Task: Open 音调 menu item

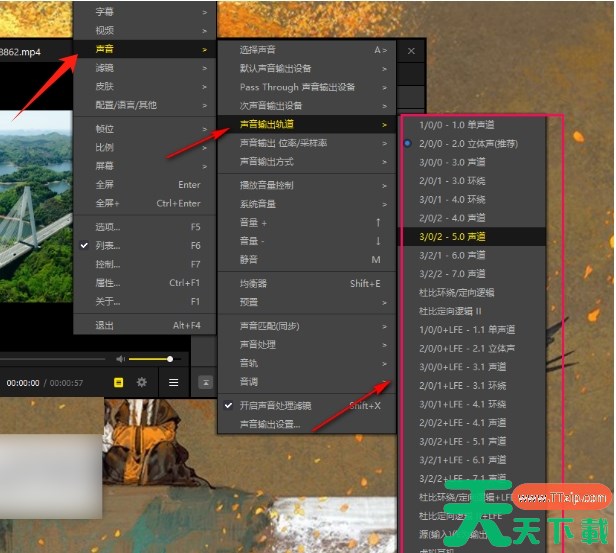Action: click(x=306, y=382)
